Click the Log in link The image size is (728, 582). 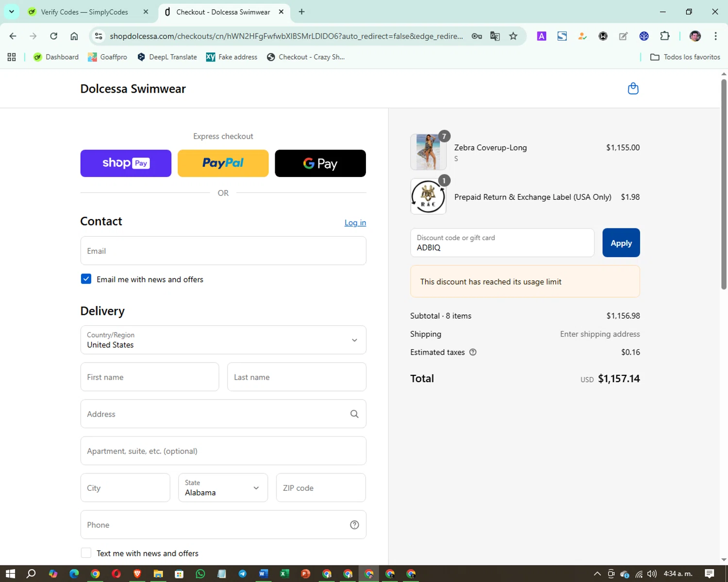355,223
